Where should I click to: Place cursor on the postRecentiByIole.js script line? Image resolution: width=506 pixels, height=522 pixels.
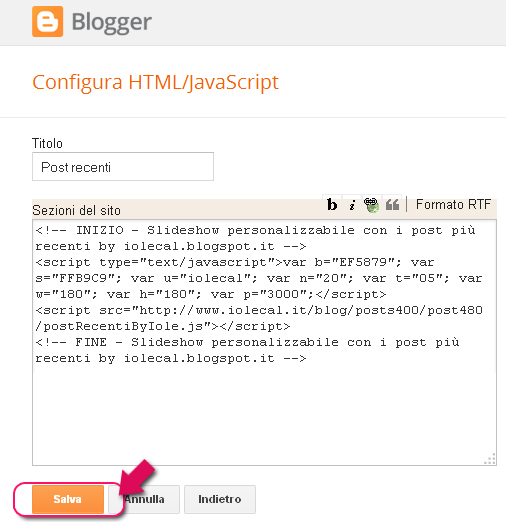[x=163, y=326]
